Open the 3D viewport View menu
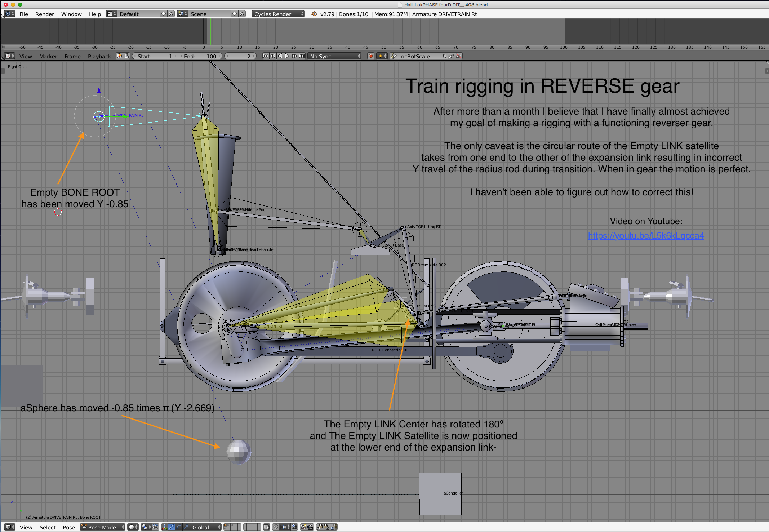The width and height of the screenshot is (769, 532). [x=26, y=527]
